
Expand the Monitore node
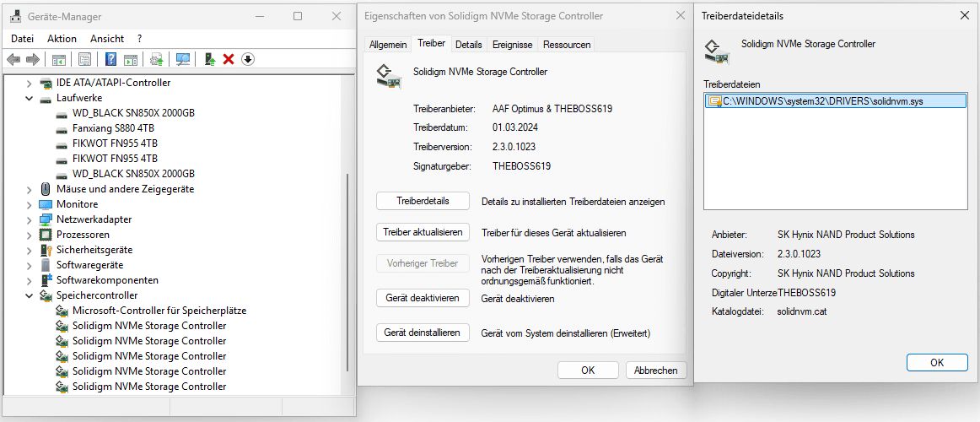(x=29, y=204)
